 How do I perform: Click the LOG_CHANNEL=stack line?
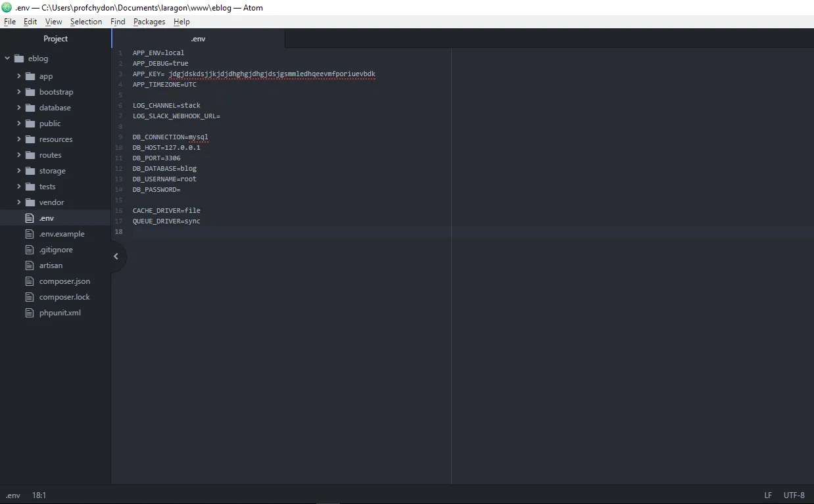(x=166, y=105)
